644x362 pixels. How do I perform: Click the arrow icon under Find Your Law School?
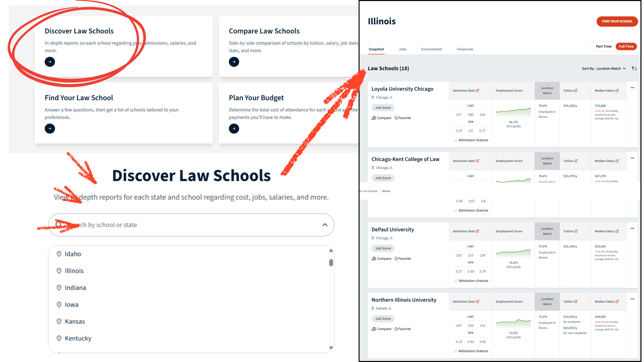50,128
